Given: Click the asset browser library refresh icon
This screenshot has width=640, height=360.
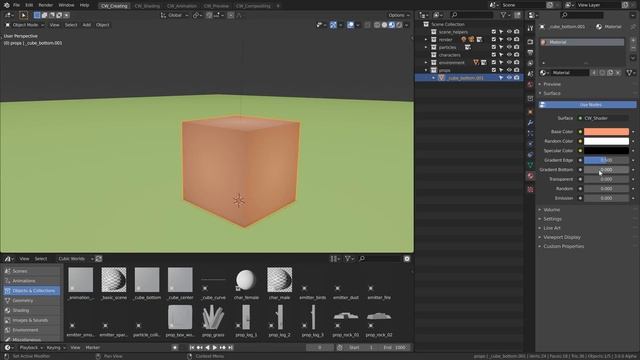Looking at the screenshot, I should (x=98, y=259).
